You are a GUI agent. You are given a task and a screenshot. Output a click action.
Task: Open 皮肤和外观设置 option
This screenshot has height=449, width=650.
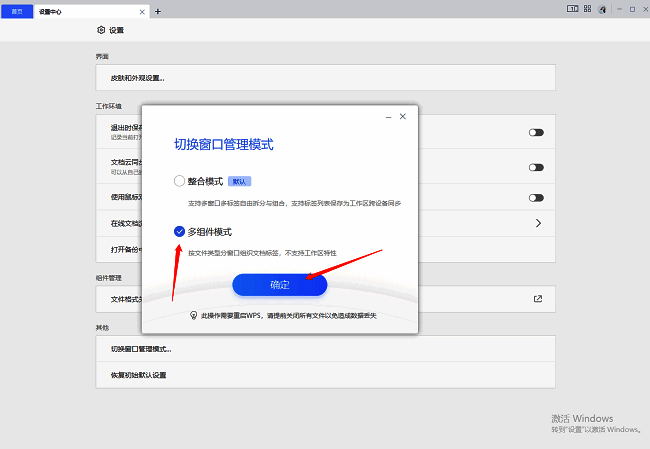(x=137, y=77)
